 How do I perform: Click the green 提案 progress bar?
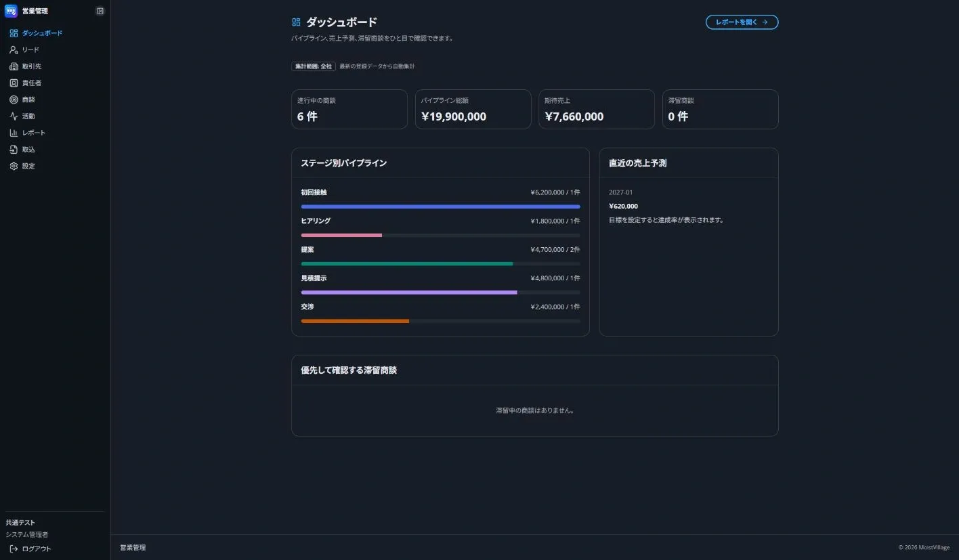(x=407, y=263)
